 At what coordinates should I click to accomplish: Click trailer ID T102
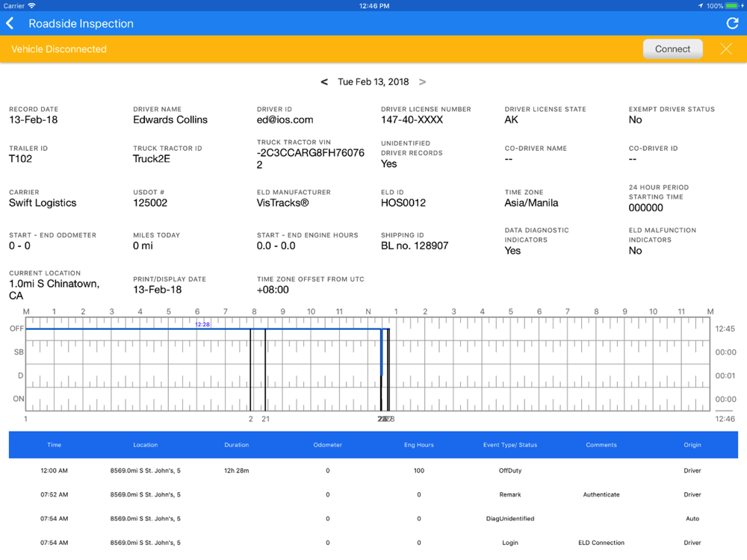pyautogui.click(x=20, y=159)
